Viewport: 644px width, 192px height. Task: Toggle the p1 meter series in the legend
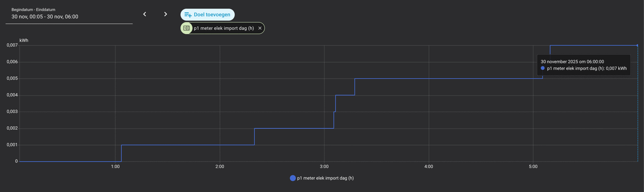325,178
